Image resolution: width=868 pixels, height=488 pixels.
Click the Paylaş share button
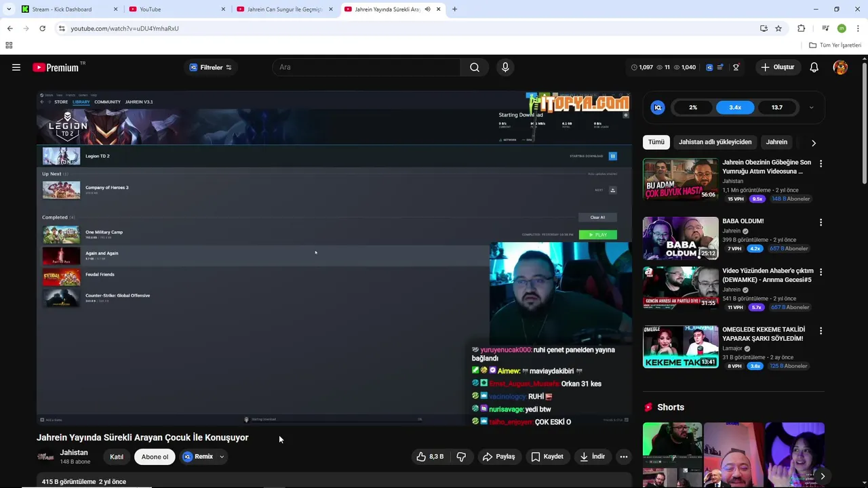click(x=498, y=457)
